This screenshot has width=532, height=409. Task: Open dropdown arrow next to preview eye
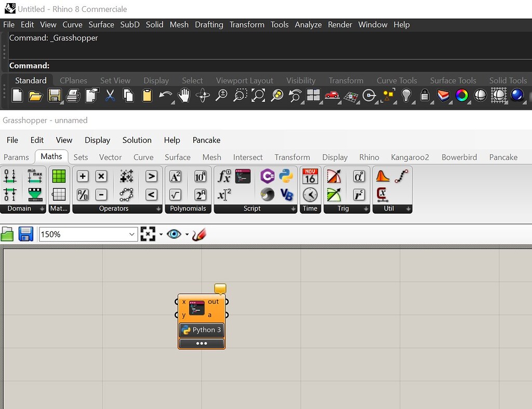187,234
